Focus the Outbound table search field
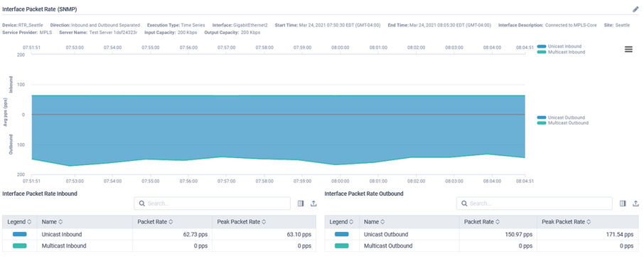This screenshot has height=262, width=644. (x=534, y=203)
